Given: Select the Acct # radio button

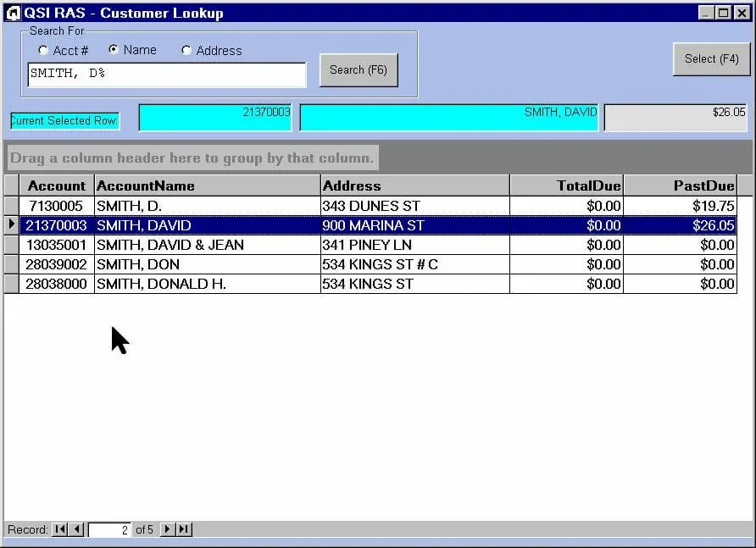Looking at the screenshot, I should point(43,50).
